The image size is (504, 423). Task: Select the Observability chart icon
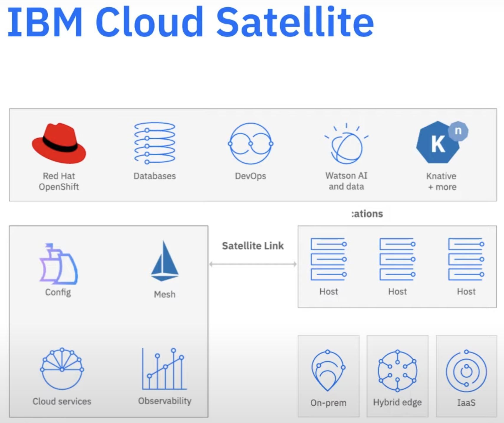pos(164,370)
